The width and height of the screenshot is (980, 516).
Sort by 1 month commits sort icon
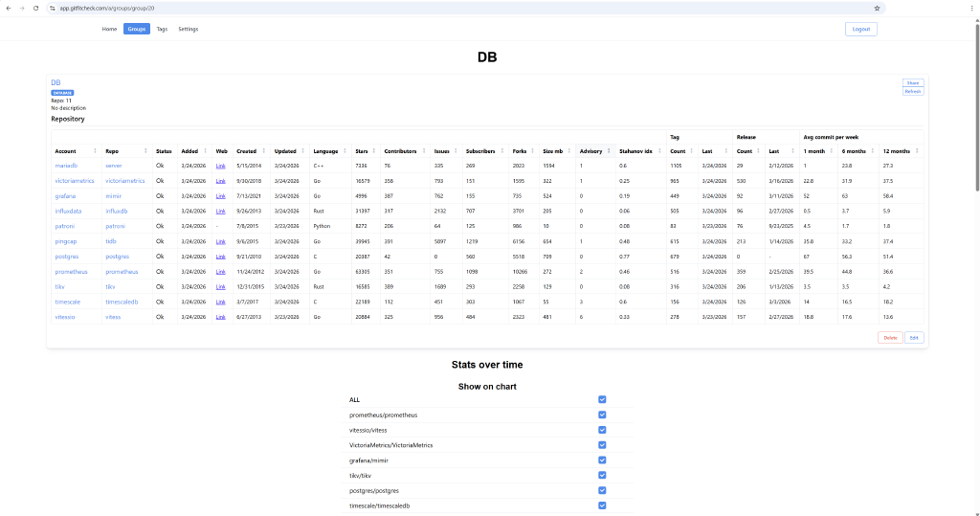coord(832,151)
